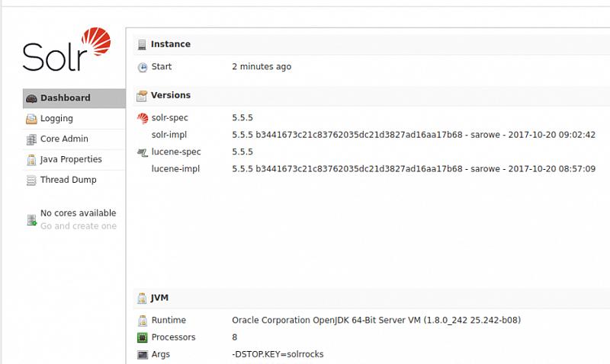Select the solr-impl build string ending 09:02:42

click(x=413, y=135)
